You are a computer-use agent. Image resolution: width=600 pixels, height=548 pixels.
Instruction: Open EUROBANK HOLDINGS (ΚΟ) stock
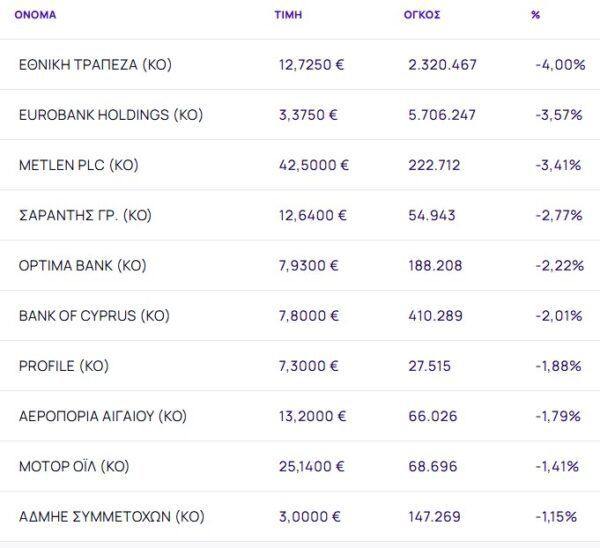(x=110, y=115)
